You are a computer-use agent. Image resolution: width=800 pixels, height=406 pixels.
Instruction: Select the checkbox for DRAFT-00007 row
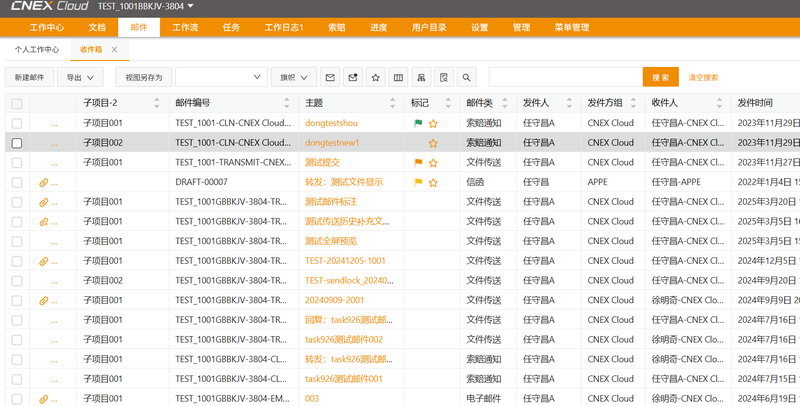[17, 182]
